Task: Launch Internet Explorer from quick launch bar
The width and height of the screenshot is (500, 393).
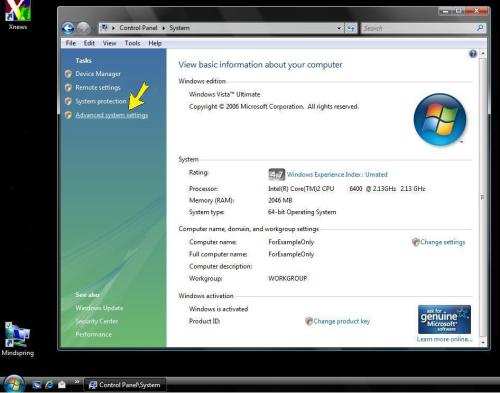Action: pyautogui.click(x=49, y=385)
